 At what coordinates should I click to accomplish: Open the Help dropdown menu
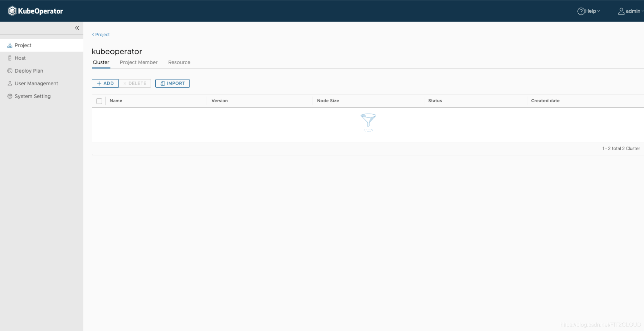coord(589,11)
